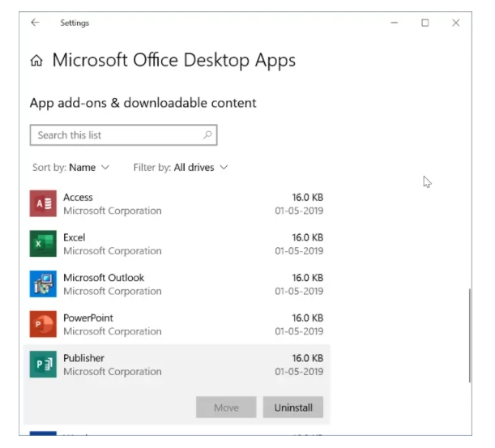The width and height of the screenshot is (495, 448).
Task: Select the Access list entry name
Action: [78, 198]
